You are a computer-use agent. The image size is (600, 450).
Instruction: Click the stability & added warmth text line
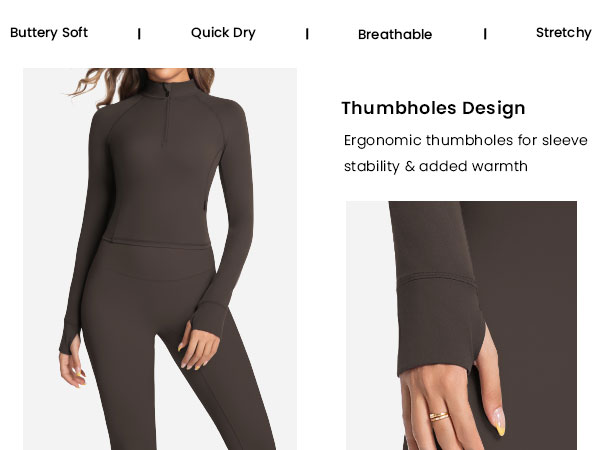436,166
